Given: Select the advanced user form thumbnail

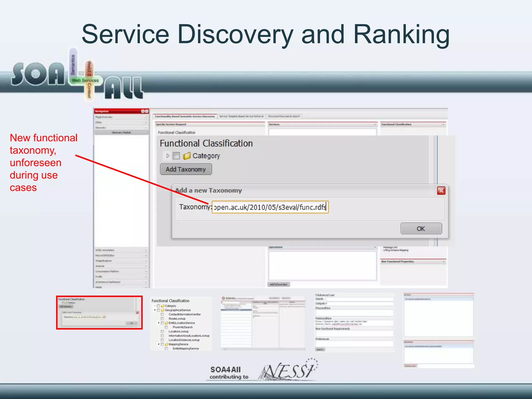Looking at the screenshot, I should pyautogui.click(x=355, y=323).
